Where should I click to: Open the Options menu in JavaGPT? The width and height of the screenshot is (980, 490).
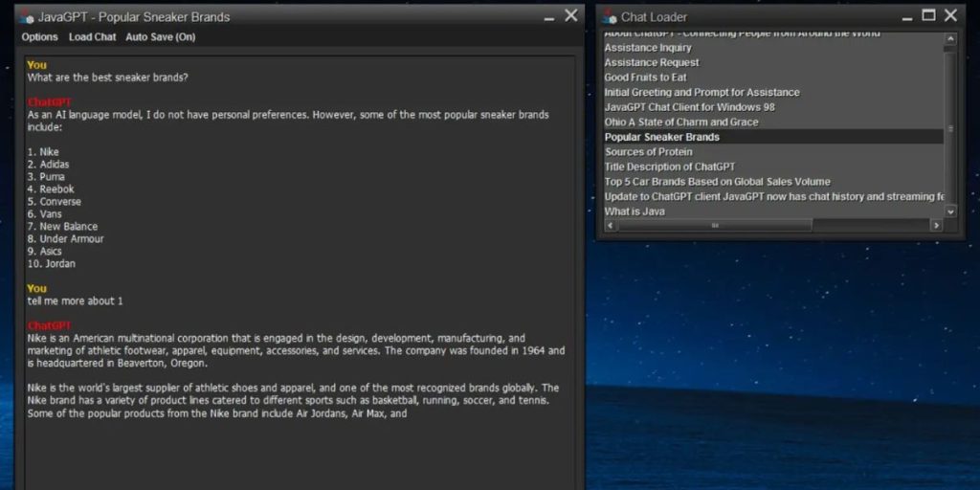point(39,37)
